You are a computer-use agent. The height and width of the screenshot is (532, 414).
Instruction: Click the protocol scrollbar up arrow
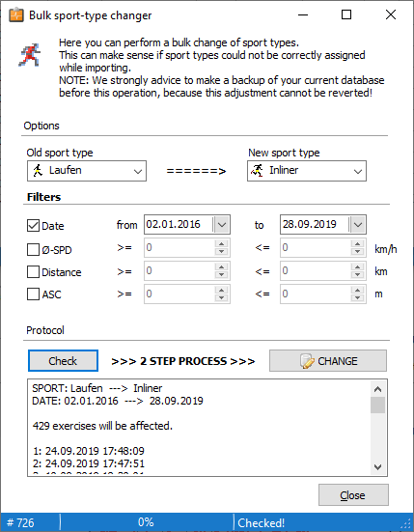click(x=377, y=389)
